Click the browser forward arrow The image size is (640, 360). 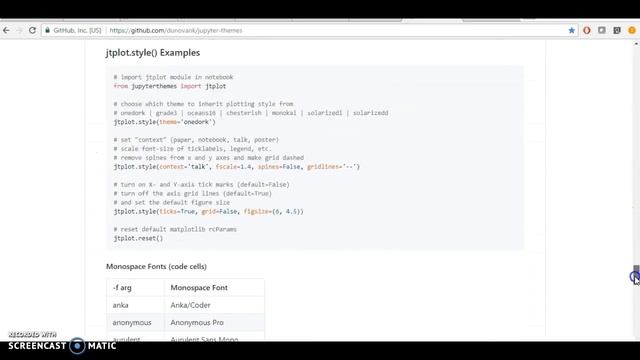click(19, 31)
